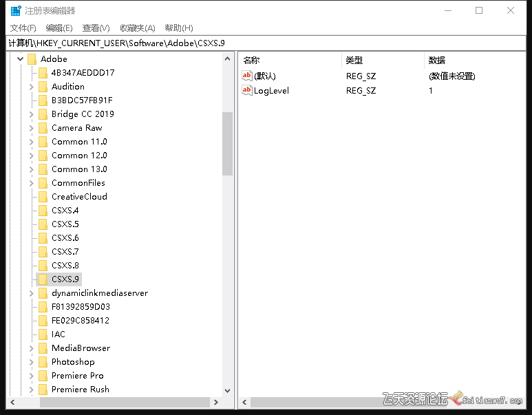Image resolution: width=532 pixels, height=415 pixels.
Task: Click the FE029C858412 folder icon
Action: tap(43, 321)
